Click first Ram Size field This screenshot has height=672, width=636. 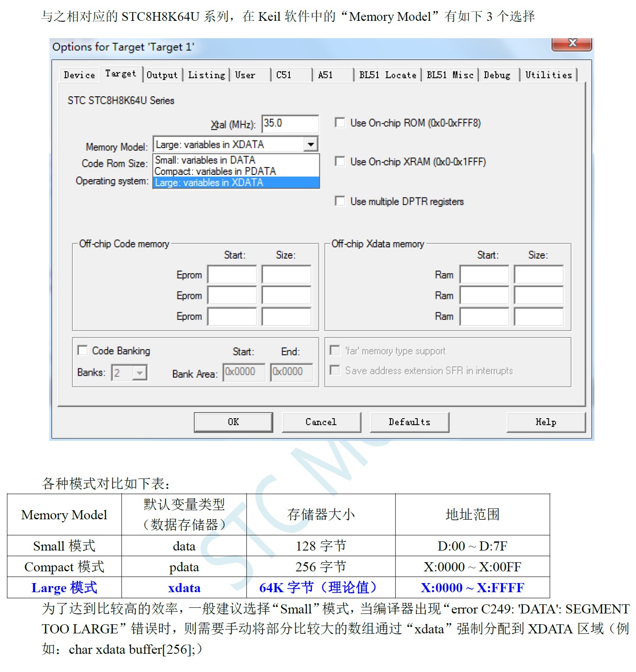pyautogui.click(x=539, y=275)
